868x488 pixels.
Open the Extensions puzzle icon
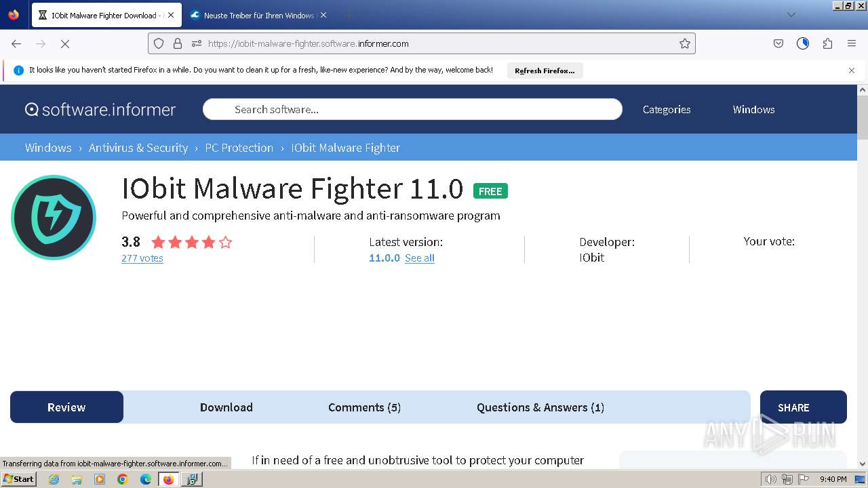827,43
